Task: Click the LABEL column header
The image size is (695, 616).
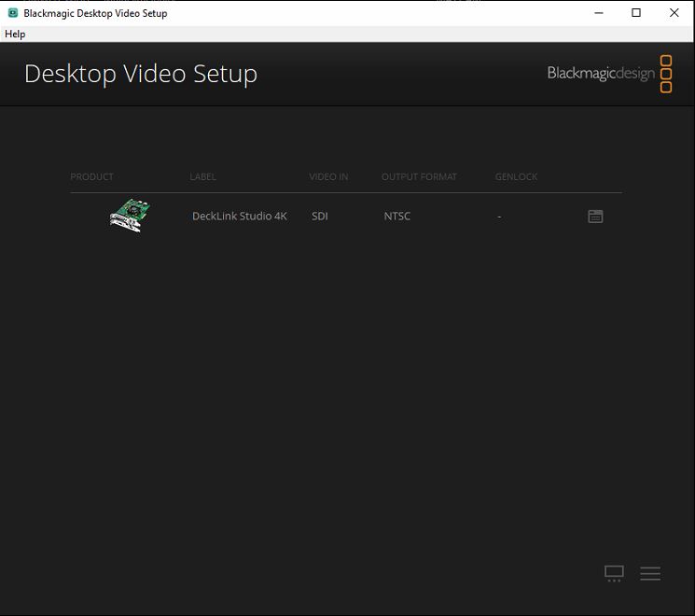Action: (x=202, y=177)
